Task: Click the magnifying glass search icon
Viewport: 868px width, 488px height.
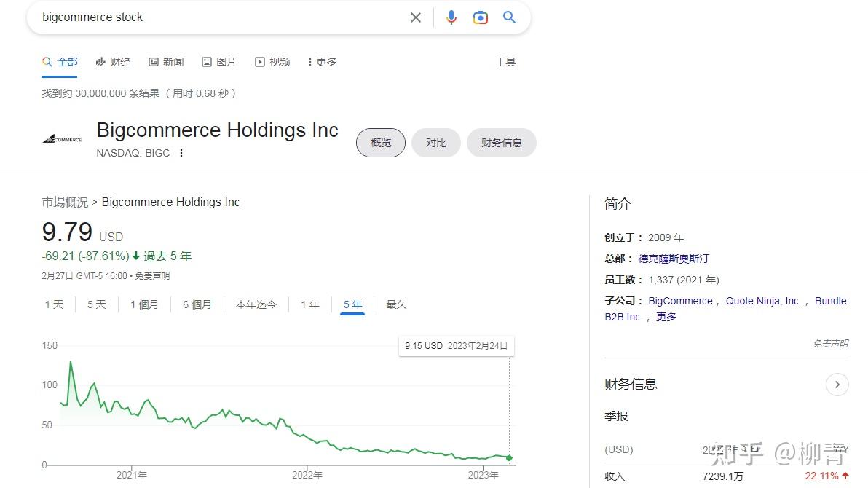Action: click(x=509, y=17)
